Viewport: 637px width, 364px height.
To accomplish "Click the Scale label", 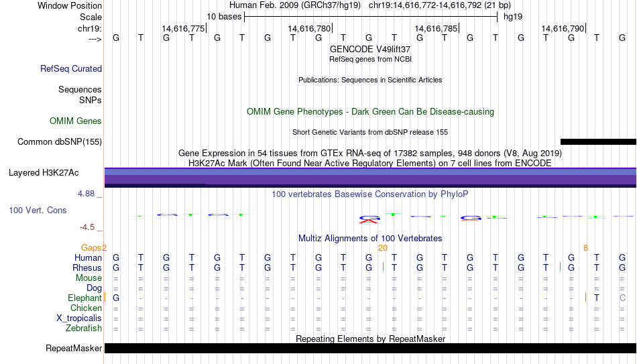I will pos(91,17).
